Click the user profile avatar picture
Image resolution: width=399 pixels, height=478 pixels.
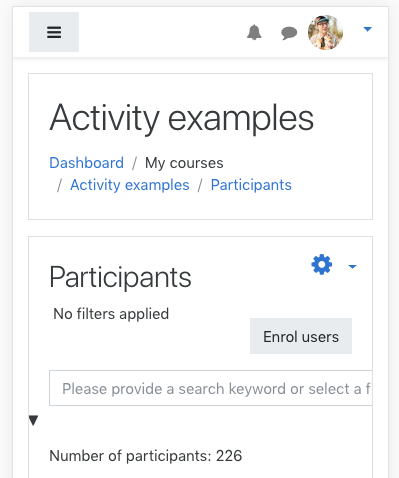[325, 32]
